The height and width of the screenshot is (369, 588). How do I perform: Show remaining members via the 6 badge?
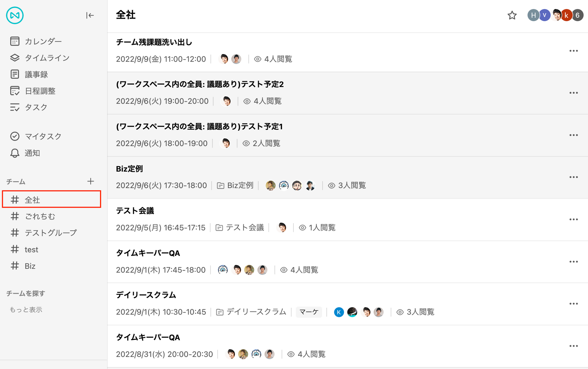(x=577, y=15)
